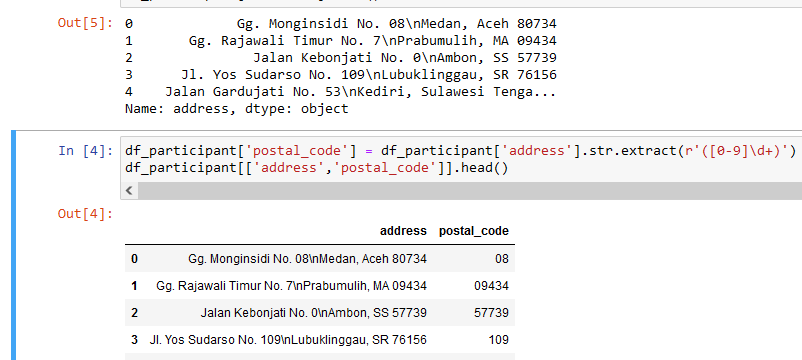This screenshot has height=360, width=802.
Task: Select row index 3 in the dataframe
Action: click(x=134, y=340)
